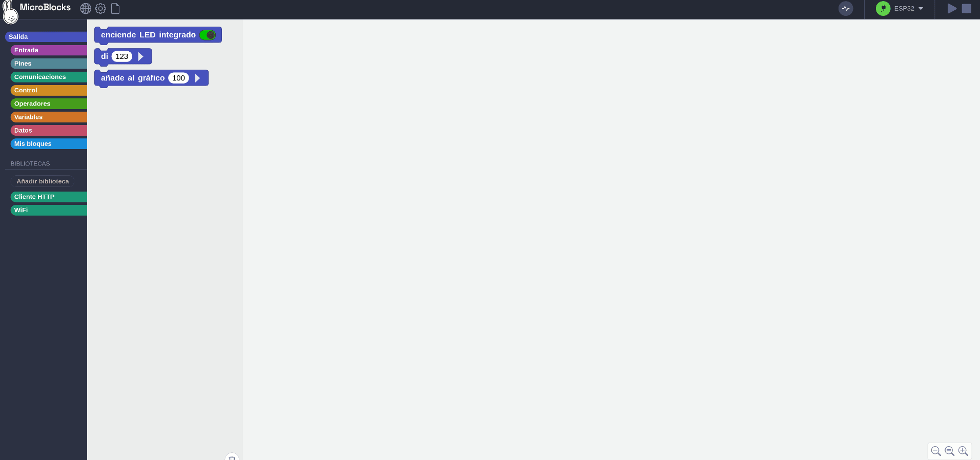The image size is (980, 460).
Task: Zoom in the scripting area
Action: point(964,451)
